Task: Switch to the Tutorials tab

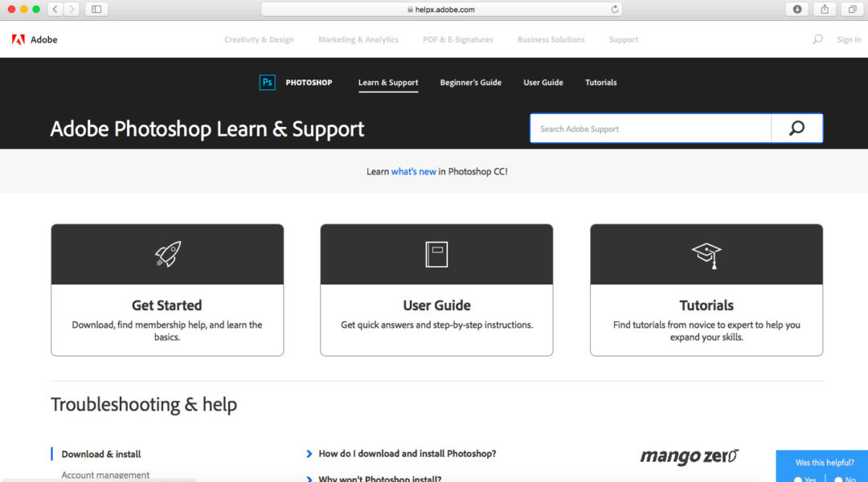Action: pos(600,82)
